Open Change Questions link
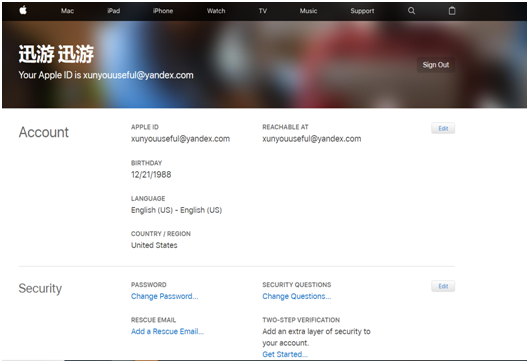 pos(297,296)
